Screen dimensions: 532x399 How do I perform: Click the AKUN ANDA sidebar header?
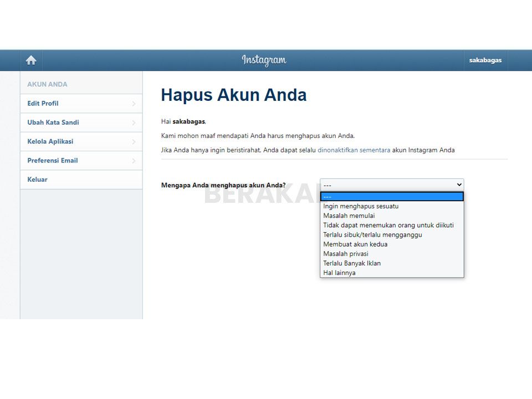pos(47,84)
